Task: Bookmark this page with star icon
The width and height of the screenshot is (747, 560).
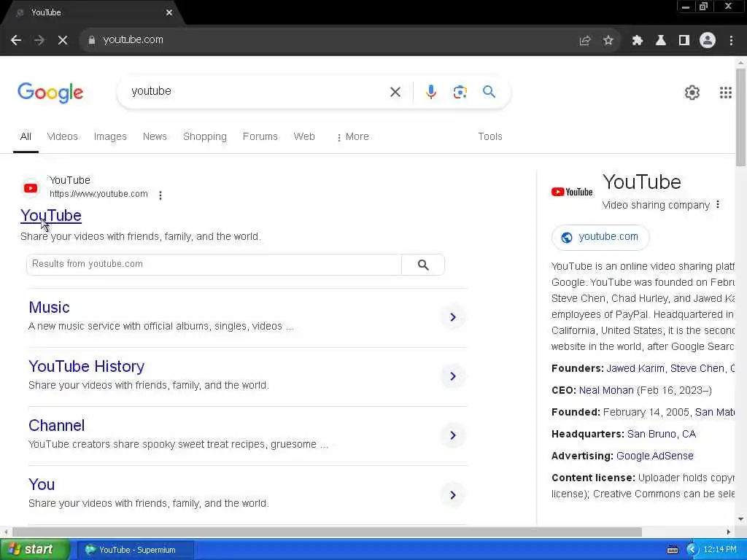Action: pyautogui.click(x=608, y=41)
